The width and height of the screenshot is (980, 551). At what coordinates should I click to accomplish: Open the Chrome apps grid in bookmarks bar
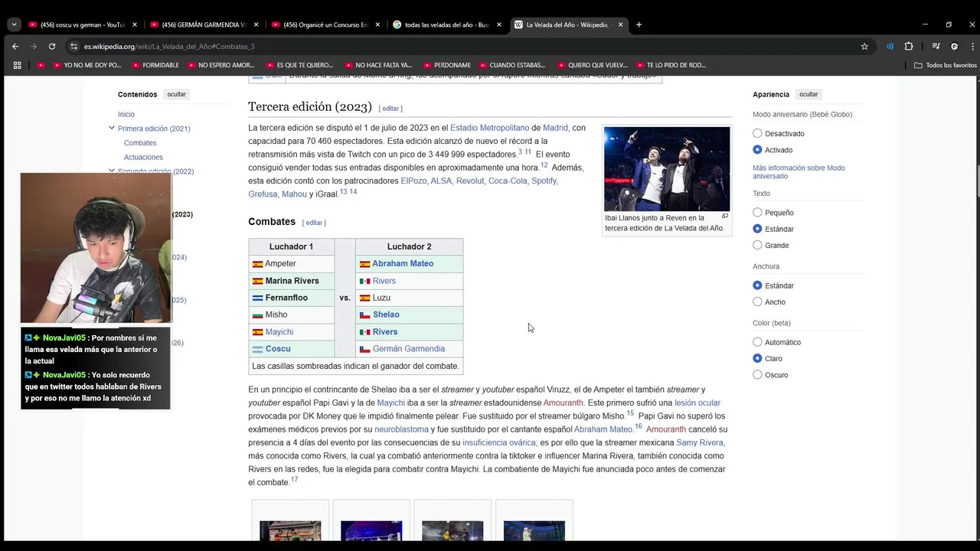coord(17,65)
